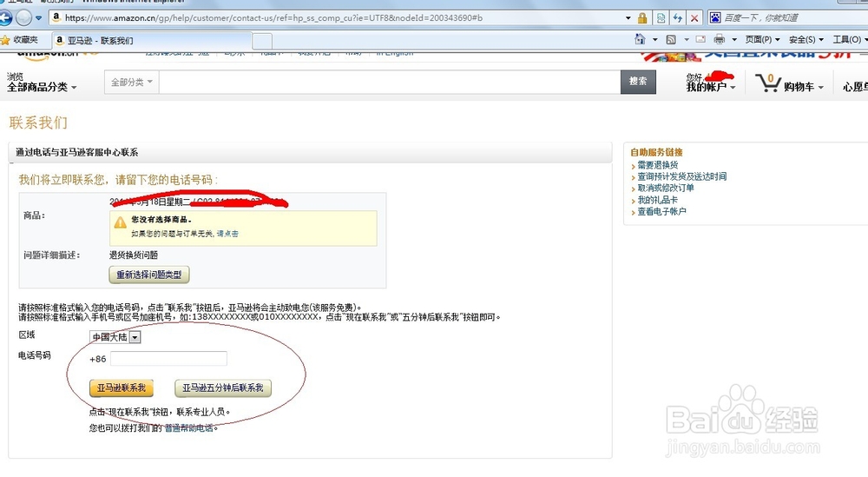Click the Home page house icon
The width and height of the screenshot is (868, 477).
tap(640, 39)
